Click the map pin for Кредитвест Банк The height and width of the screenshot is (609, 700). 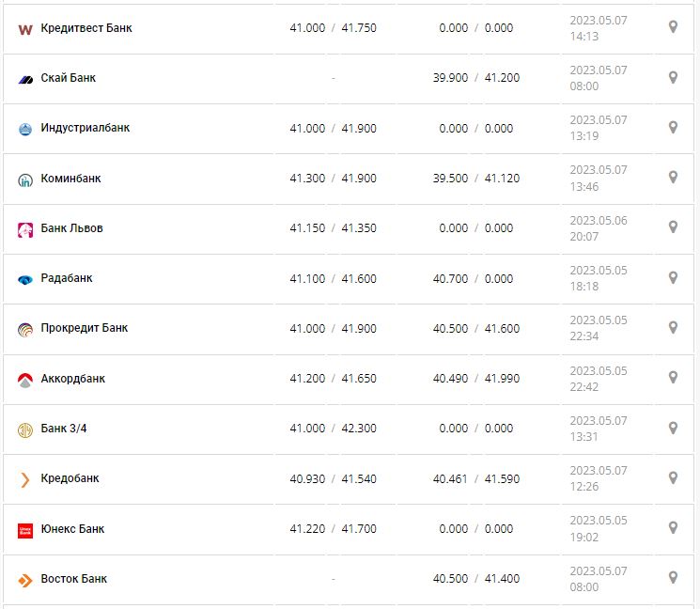point(673,27)
